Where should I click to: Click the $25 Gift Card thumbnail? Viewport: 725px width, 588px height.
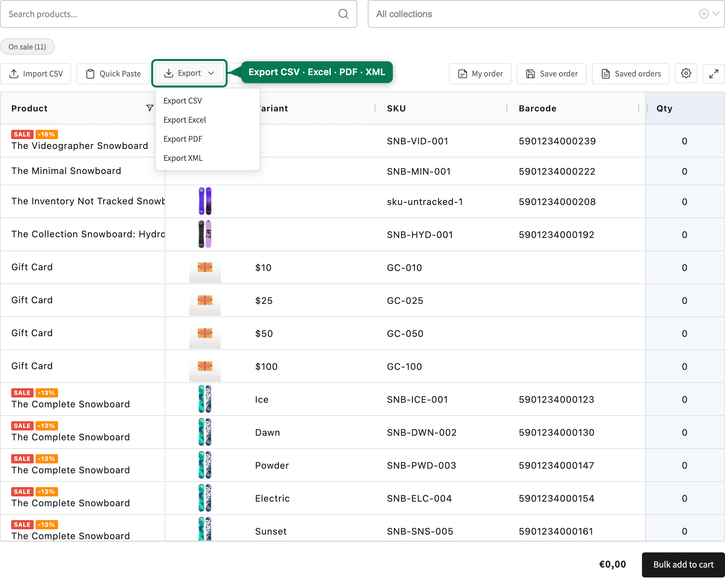coord(205,300)
